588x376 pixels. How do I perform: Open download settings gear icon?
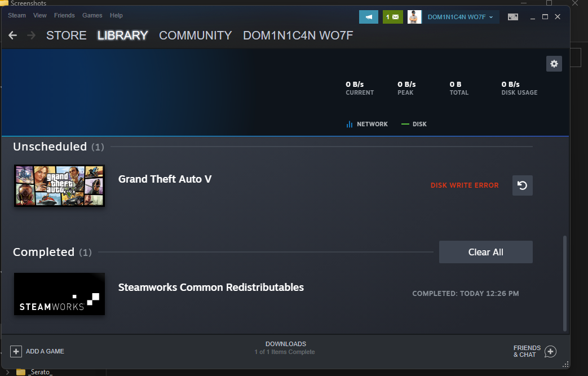(554, 64)
